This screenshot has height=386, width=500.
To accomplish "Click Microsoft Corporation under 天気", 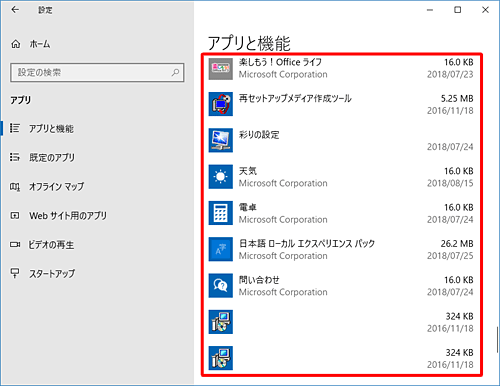I will 283,183.
